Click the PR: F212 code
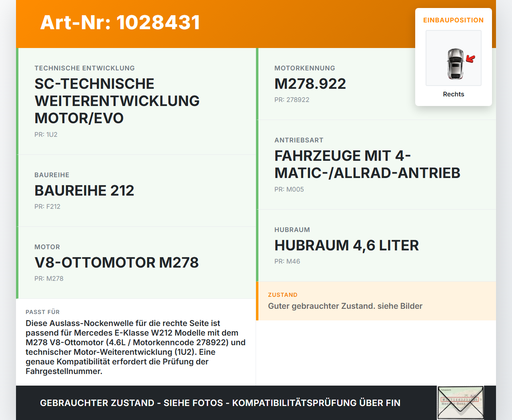The height and width of the screenshot is (420, 512). click(47, 206)
